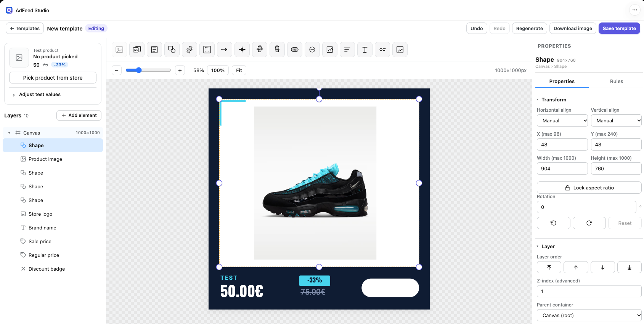Choose the shapes tool in toolbar
This screenshot has width=644, height=324.
(172, 50)
